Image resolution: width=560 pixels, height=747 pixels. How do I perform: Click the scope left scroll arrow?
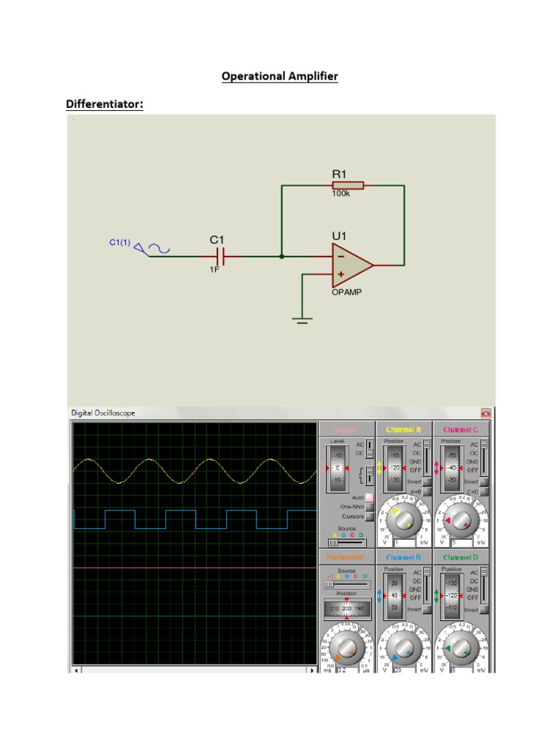(77, 670)
